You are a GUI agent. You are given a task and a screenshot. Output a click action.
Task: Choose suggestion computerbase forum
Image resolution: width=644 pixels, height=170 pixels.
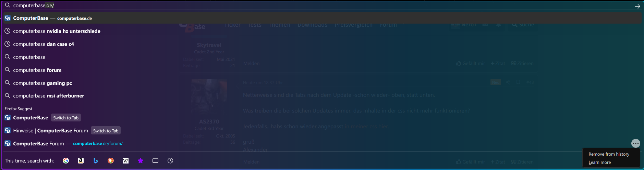tap(322, 70)
